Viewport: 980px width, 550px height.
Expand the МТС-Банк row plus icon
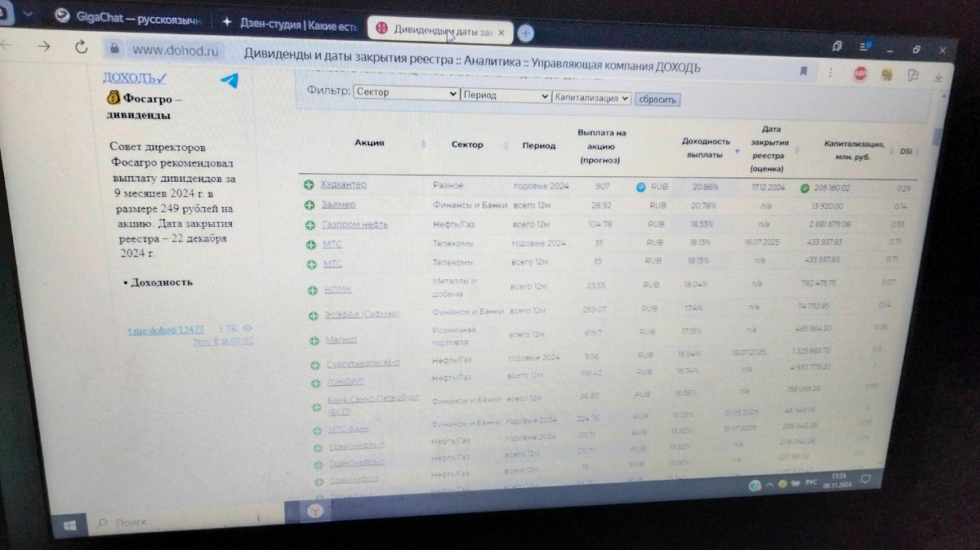click(318, 430)
